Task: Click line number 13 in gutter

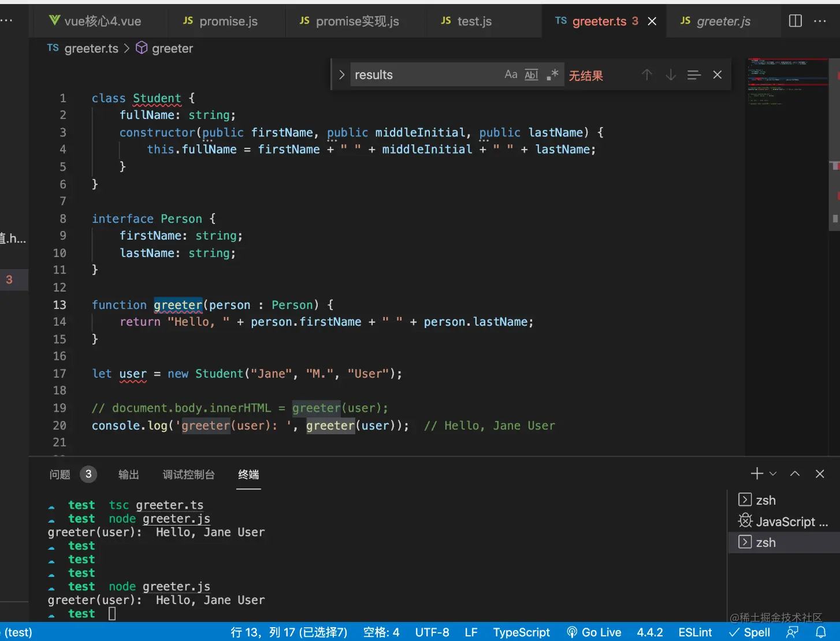Action: (x=60, y=305)
